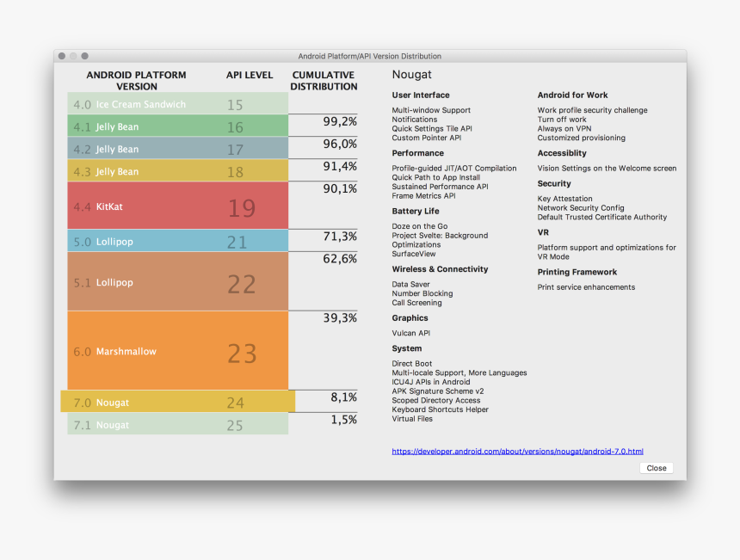Open the developer.android.com Nougat link
This screenshot has width=740, height=560.
517,452
